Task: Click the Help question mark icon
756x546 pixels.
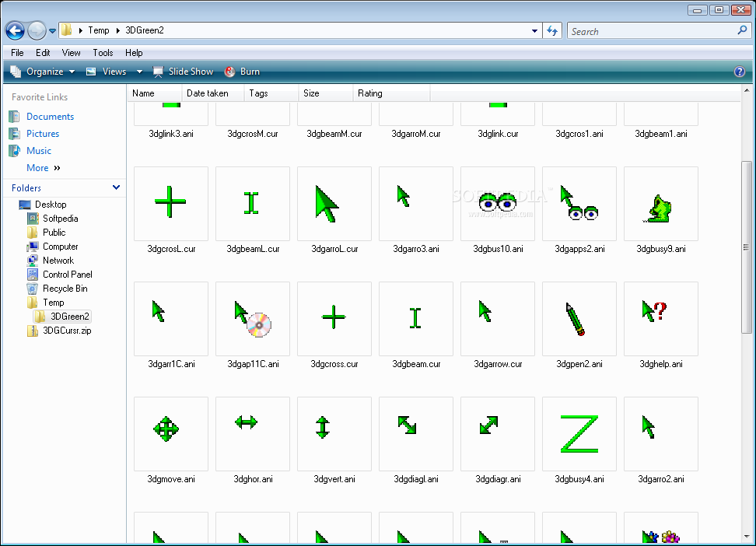Action: (739, 72)
